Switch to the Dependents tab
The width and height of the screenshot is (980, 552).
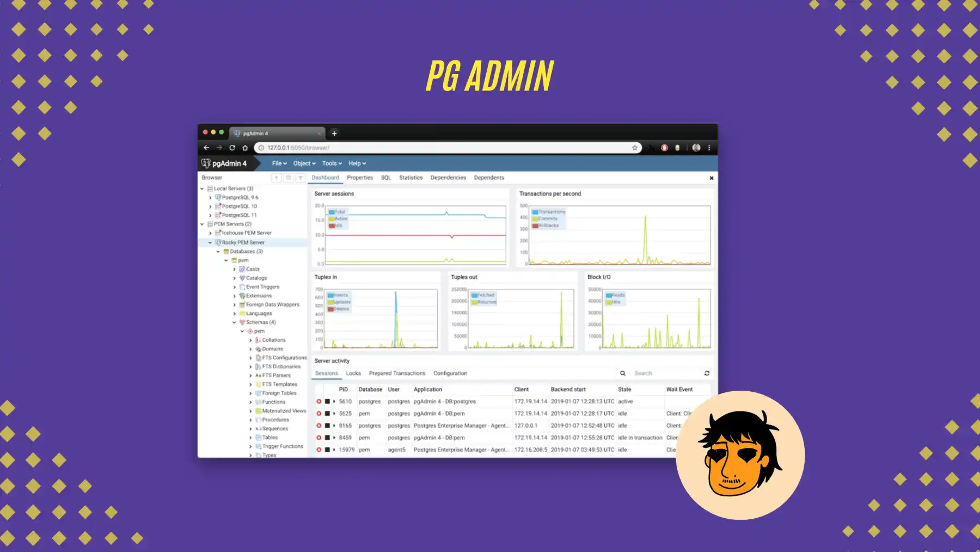pos(489,178)
